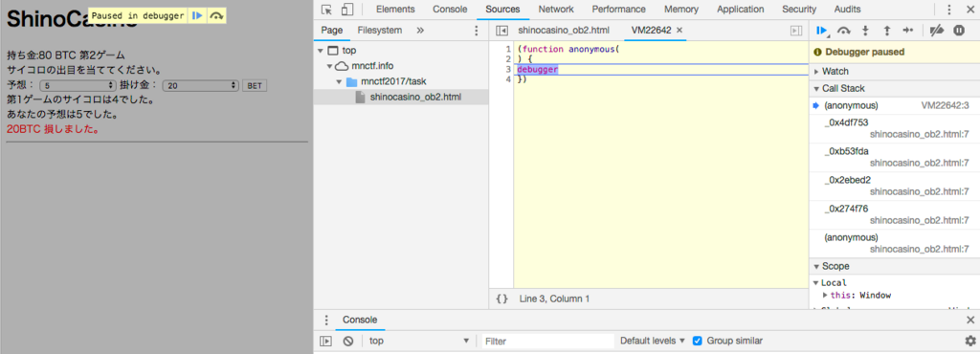Deactivate breakpoints
Image resolution: width=980 pixels, height=354 pixels.
pyautogui.click(x=936, y=30)
